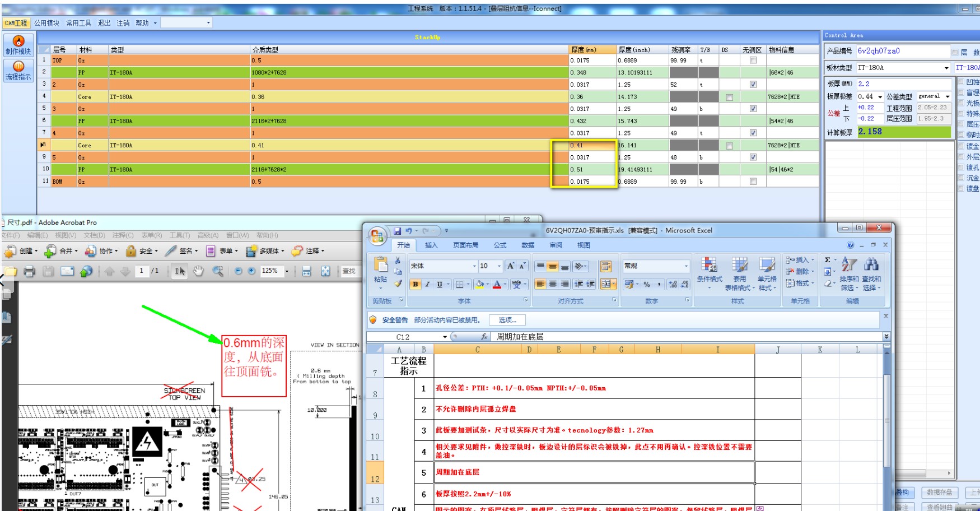Screen dimensions: 980x511
Task: Click Excel insert function fx button
Action: 484,337
